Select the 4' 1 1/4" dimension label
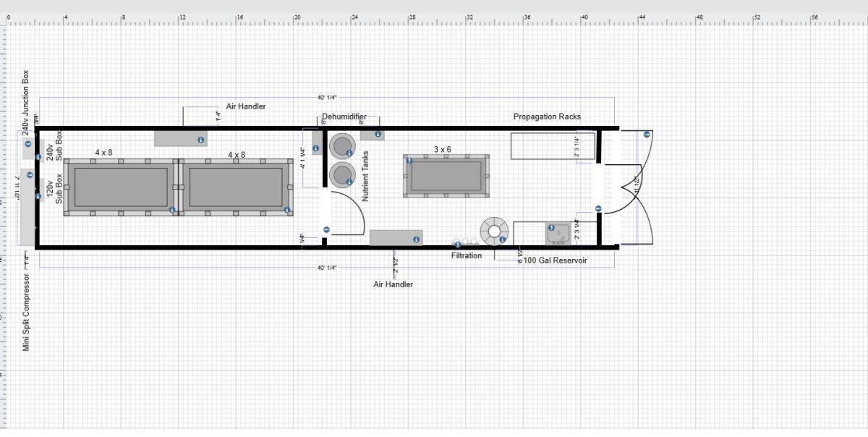868x437 pixels. 303,158
